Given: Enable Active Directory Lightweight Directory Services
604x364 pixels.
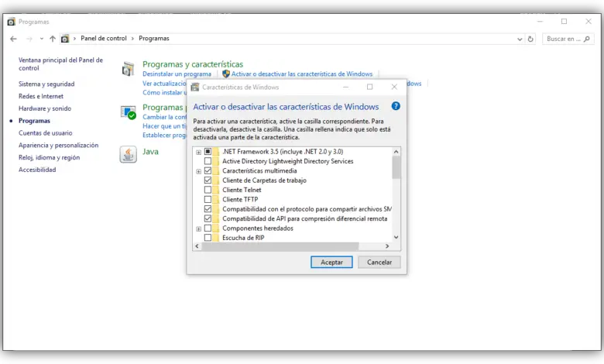Looking at the screenshot, I should (x=208, y=161).
